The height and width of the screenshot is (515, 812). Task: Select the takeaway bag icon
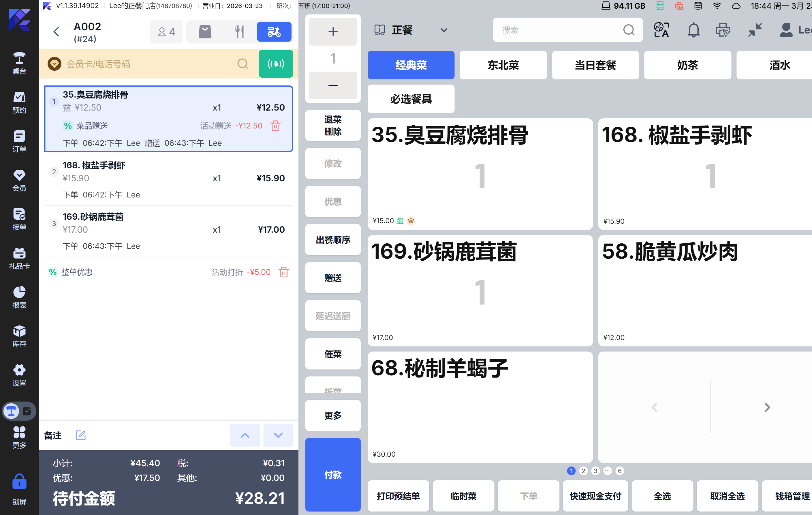205,32
